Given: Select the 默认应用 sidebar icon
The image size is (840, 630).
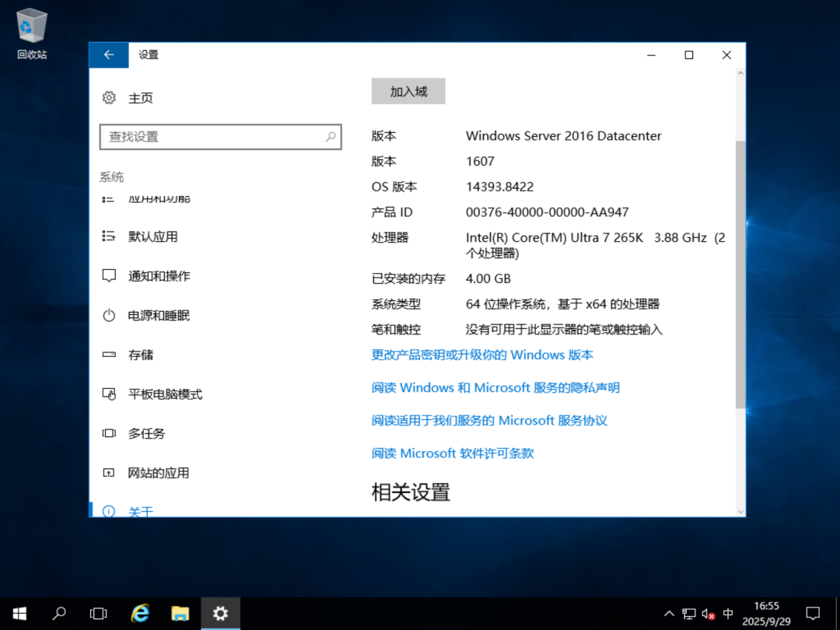Looking at the screenshot, I should [x=109, y=236].
